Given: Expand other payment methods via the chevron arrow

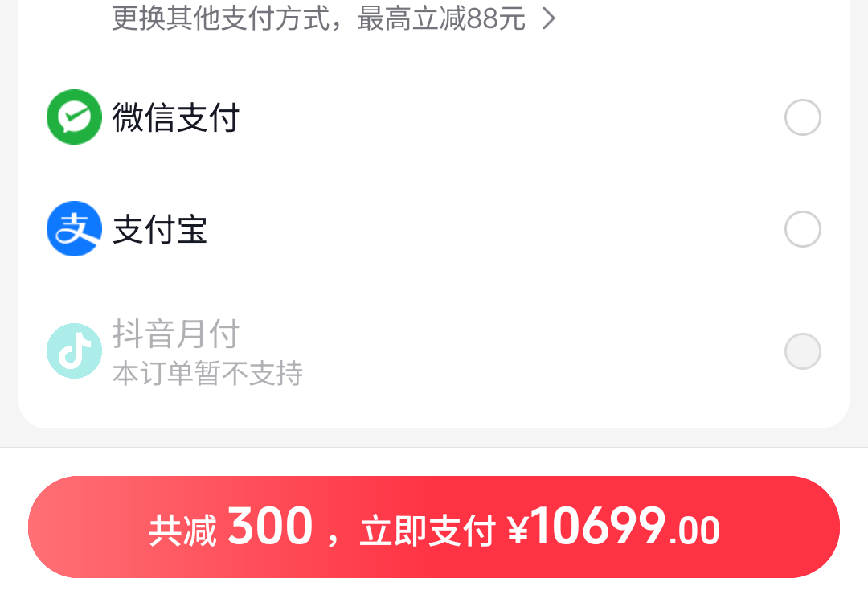Looking at the screenshot, I should 549,18.
